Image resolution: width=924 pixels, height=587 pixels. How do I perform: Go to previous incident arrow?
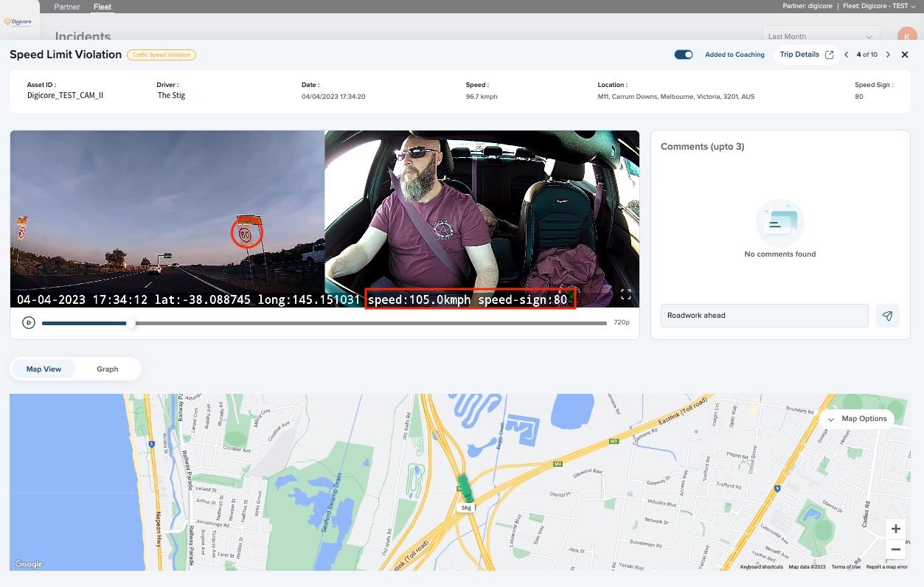point(847,55)
